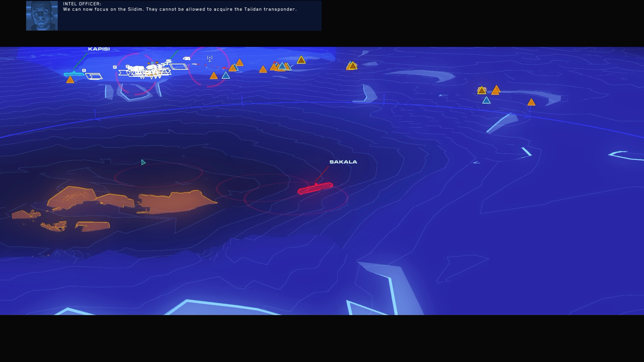
Task: Click the SAKALA enemy carrier label
Action: (x=343, y=162)
